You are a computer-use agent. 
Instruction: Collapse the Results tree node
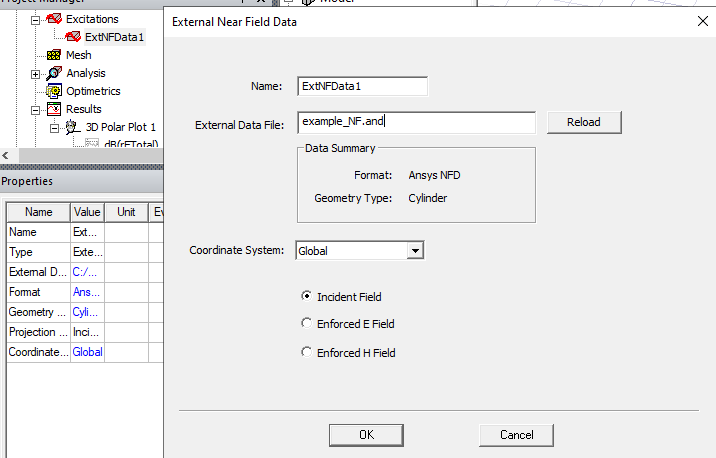point(35,110)
